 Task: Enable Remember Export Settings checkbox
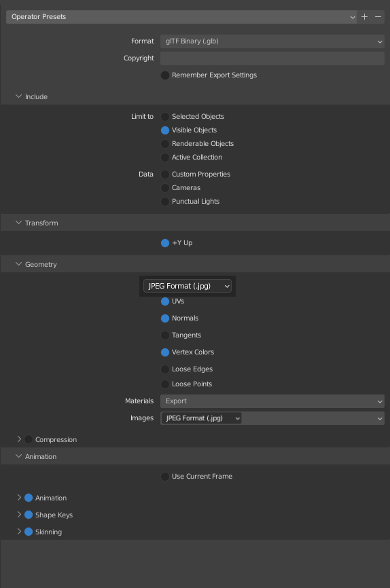(165, 75)
